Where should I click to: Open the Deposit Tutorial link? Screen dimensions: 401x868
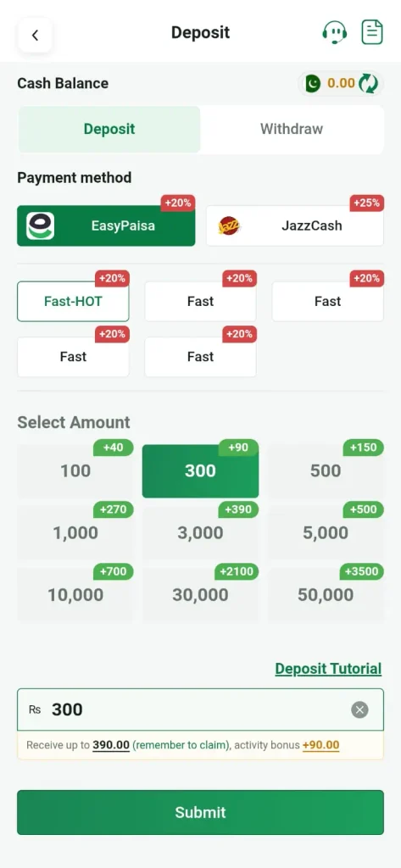click(x=328, y=669)
